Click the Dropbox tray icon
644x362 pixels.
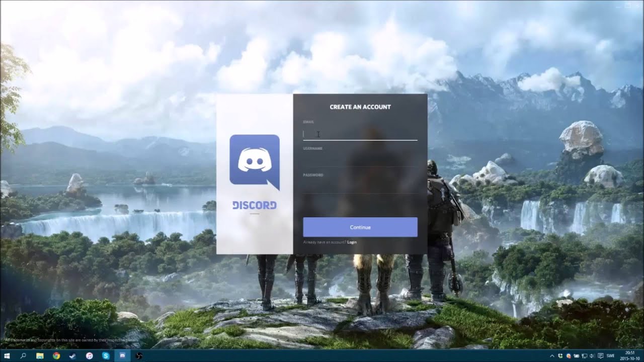(x=560, y=356)
